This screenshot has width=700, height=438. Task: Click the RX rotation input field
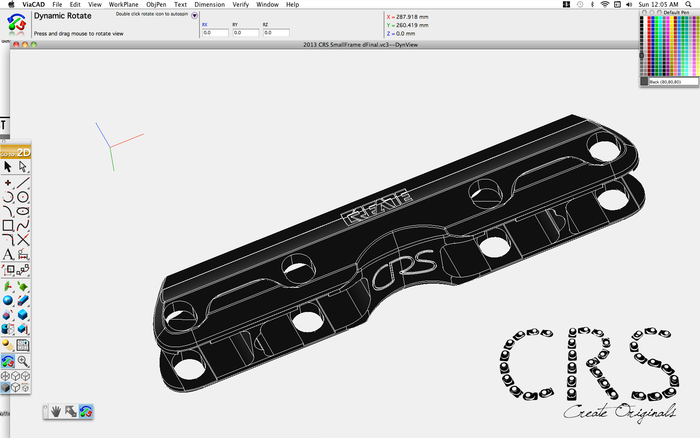pos(215,33)
